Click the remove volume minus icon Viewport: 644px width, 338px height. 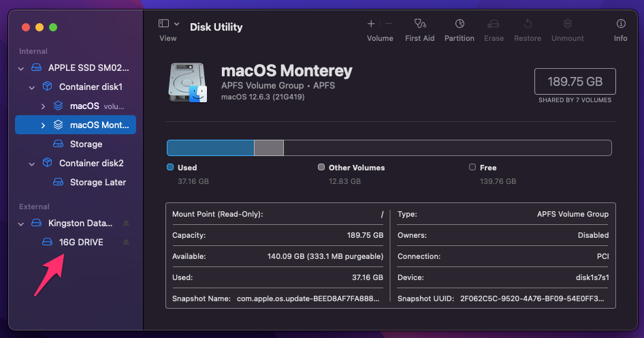coord(389,24)
